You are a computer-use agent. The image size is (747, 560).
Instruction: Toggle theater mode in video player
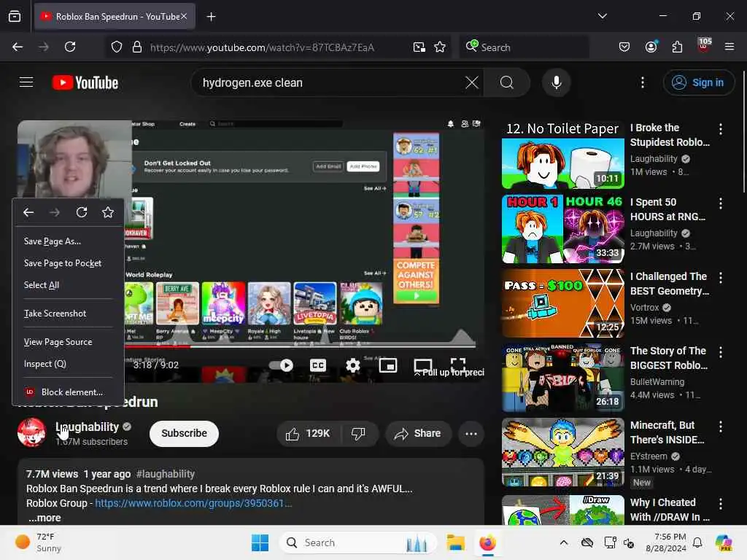[422, 365]
